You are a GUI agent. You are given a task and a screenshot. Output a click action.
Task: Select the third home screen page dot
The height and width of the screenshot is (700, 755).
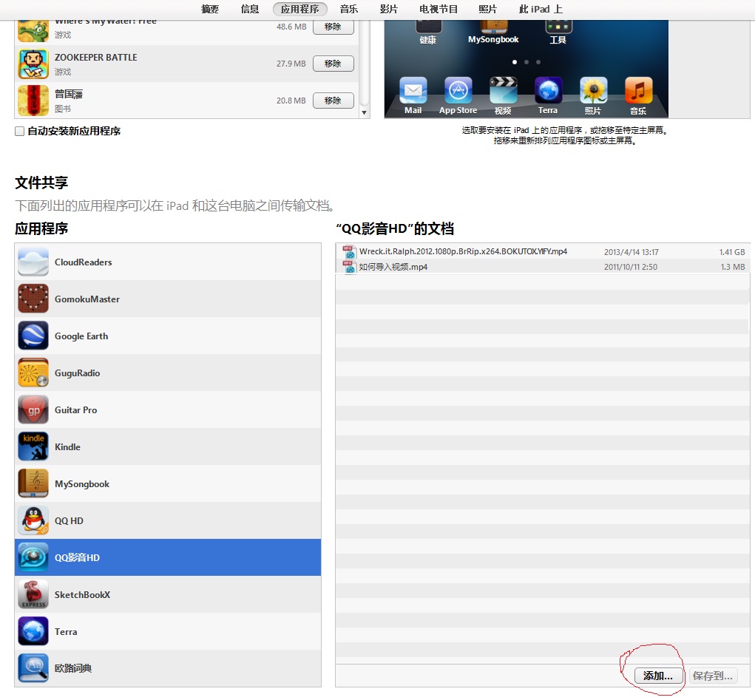pyautogui.click(x=538, y=62)
